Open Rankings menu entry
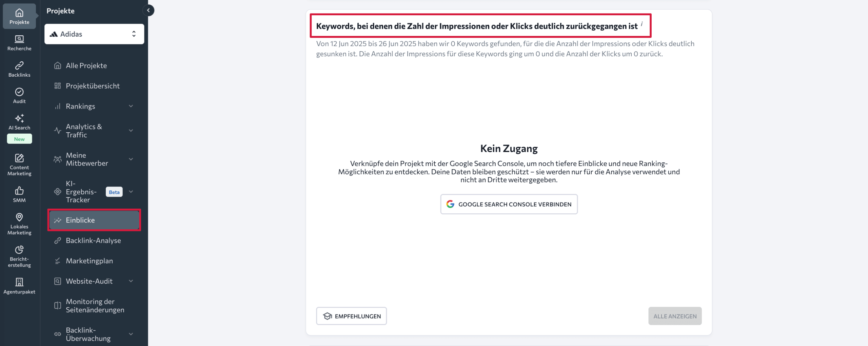 pyautogui.click(x=94, y=106)
